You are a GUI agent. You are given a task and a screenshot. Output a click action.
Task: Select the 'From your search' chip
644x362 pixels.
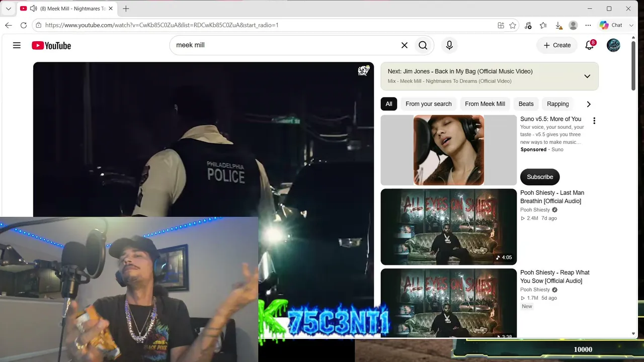pos(429,104)
